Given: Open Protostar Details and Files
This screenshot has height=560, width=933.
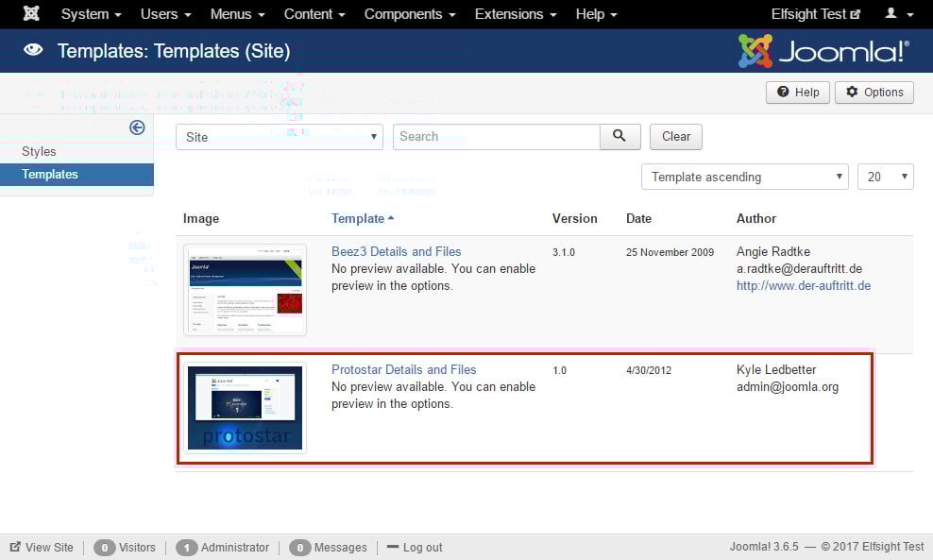Looking at the screenshot, I should point(404,369).
